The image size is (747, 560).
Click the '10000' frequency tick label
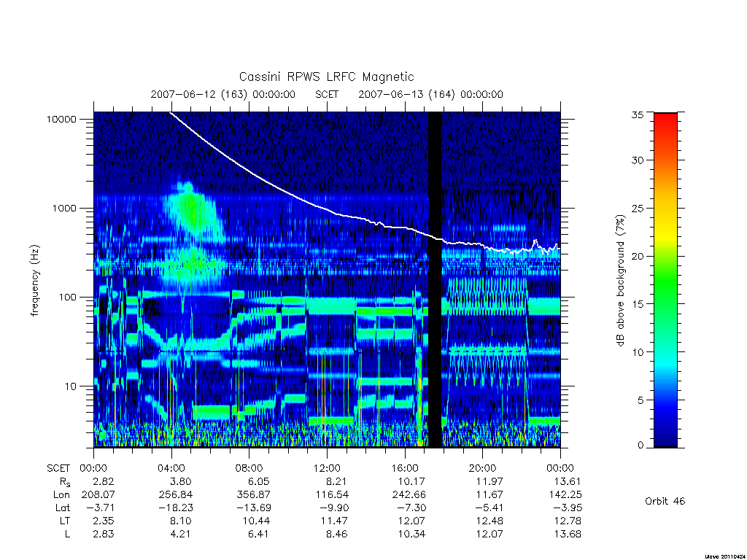pyautogui.click(x=61, y=119)
